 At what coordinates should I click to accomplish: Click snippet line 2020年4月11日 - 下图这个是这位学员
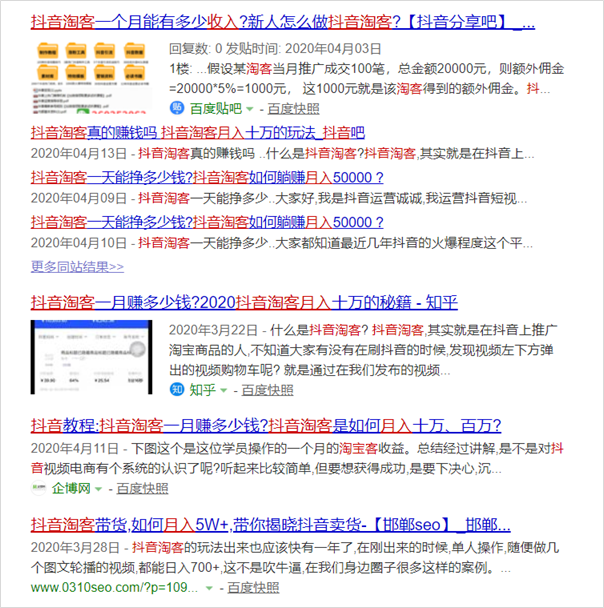coord(297,449)
